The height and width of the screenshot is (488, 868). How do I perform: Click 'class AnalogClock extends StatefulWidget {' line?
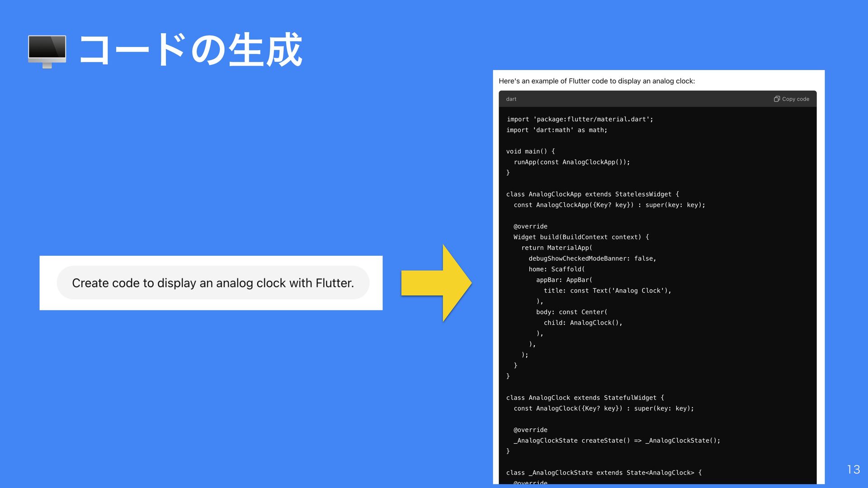[585, 398]
